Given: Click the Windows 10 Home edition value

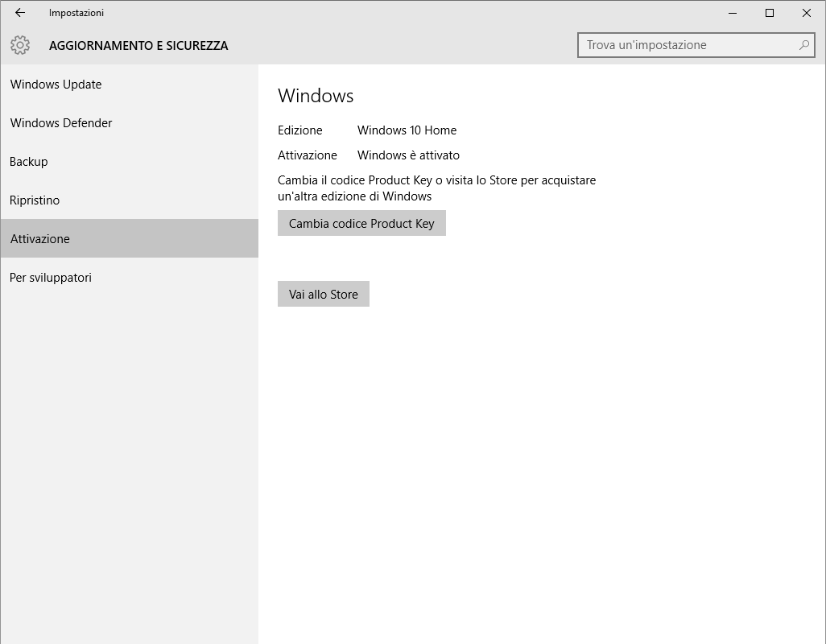Looking at the screenshot, I should coord(407,130).
